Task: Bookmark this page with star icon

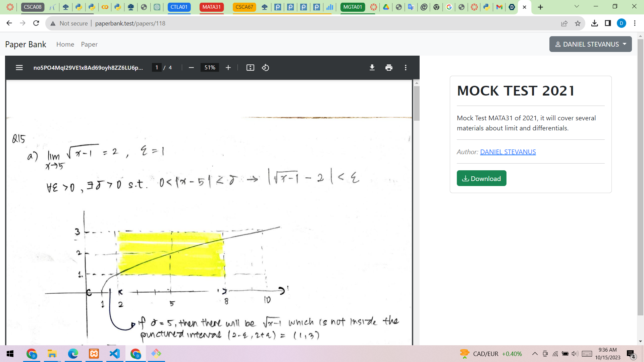Action: [578, 23]
